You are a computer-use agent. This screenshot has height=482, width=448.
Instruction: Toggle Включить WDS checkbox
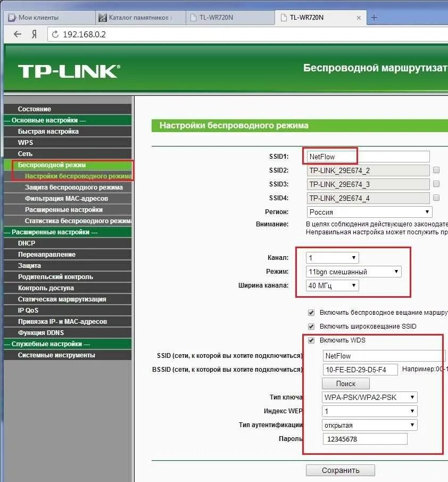pyautogui.click(x=311, y=340)
